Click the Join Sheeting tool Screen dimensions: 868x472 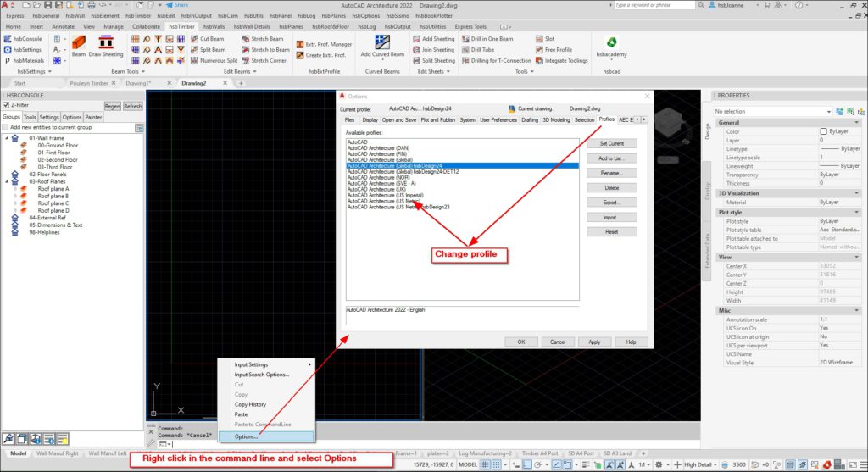point(433,50)
